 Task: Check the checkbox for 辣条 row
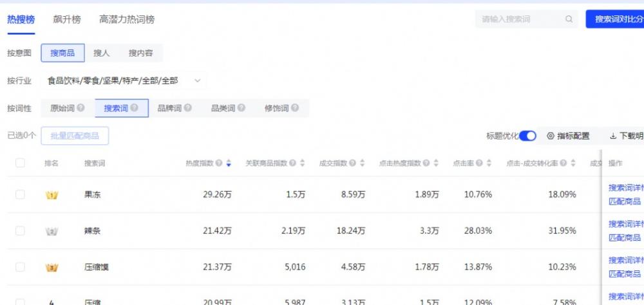pyautogui.click(x=20, y=231)
